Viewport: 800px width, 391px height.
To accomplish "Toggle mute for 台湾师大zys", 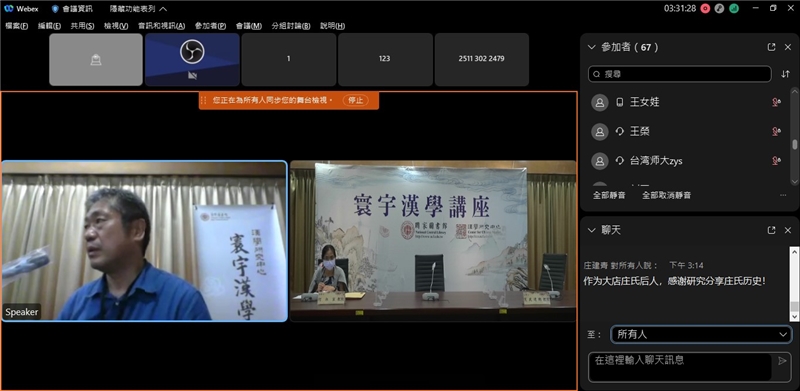I will (776, 161).
